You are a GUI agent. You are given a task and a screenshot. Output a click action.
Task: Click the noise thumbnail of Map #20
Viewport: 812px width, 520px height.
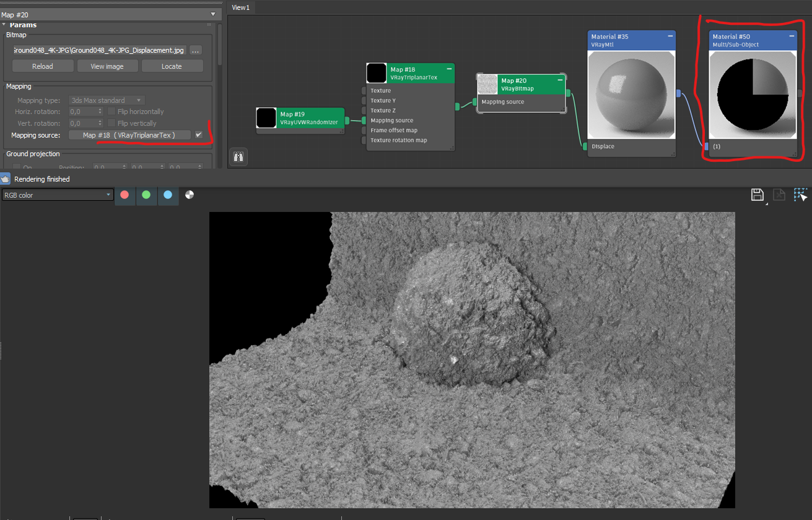[487, 84]
